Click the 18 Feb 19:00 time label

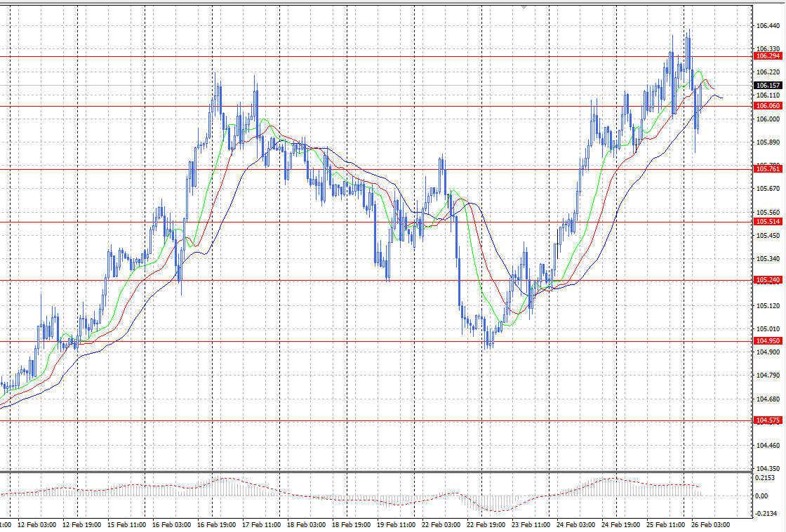tap(352, 525)
